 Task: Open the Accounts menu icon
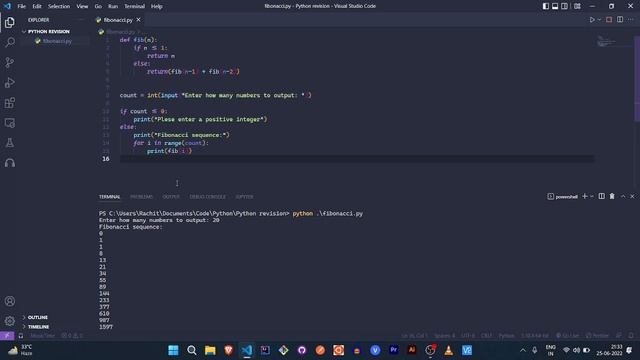point(10,301)
